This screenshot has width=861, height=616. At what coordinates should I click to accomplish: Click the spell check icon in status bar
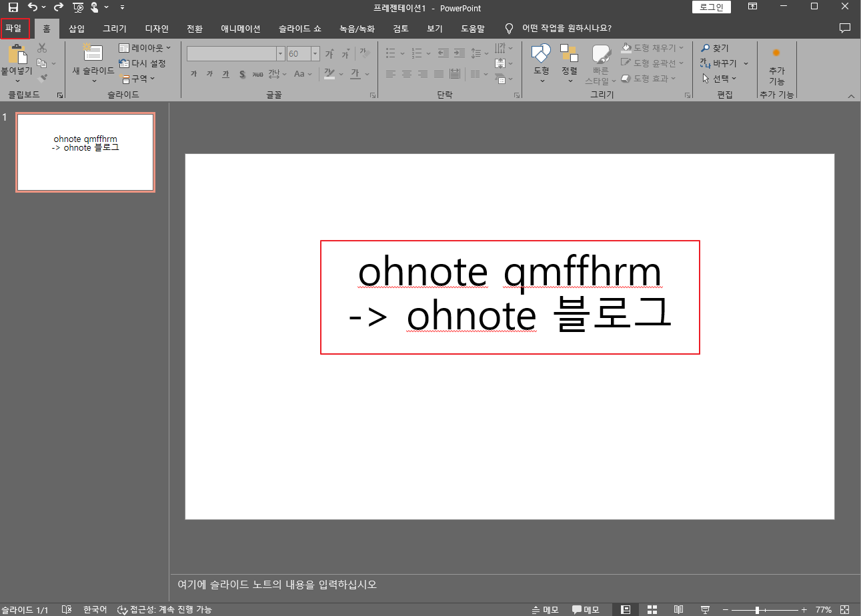click(x=66, y=609)
